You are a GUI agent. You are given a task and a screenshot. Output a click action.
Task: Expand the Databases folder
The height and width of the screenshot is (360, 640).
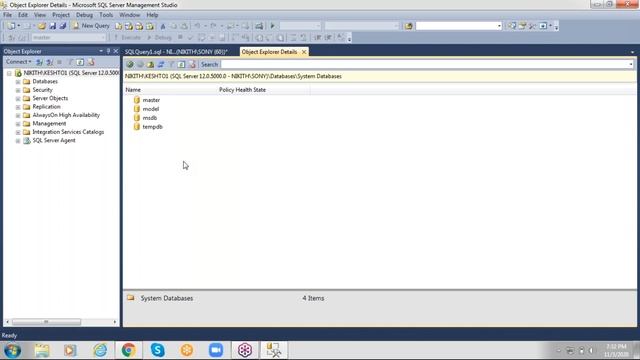18,82
